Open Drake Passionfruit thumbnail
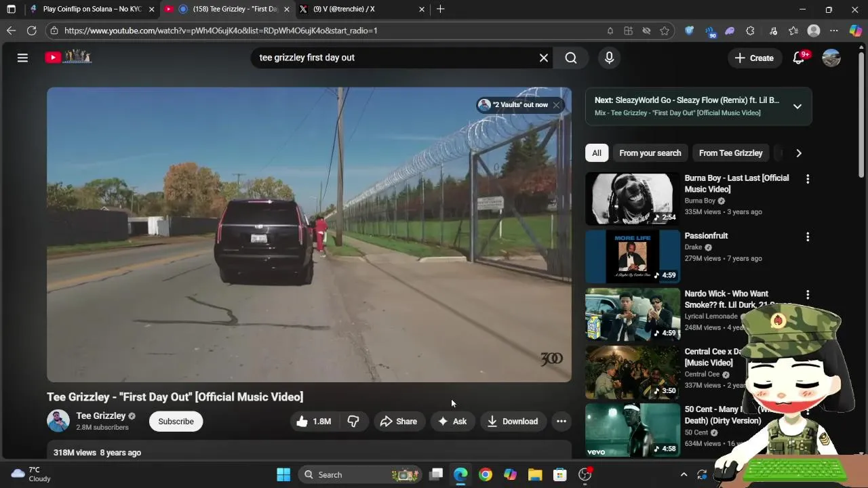 (x=633, y=256)
